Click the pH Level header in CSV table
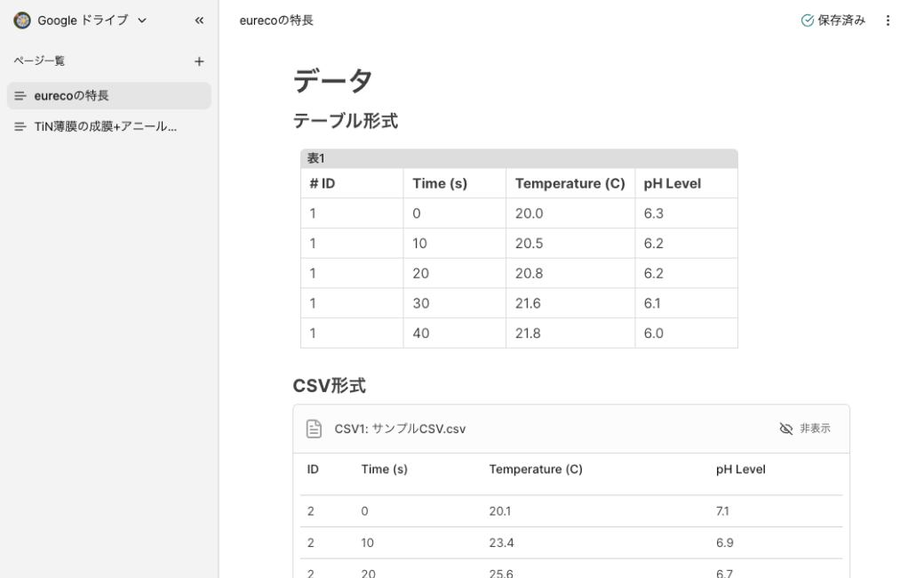The image size is (924, 578). click(740, 469)
